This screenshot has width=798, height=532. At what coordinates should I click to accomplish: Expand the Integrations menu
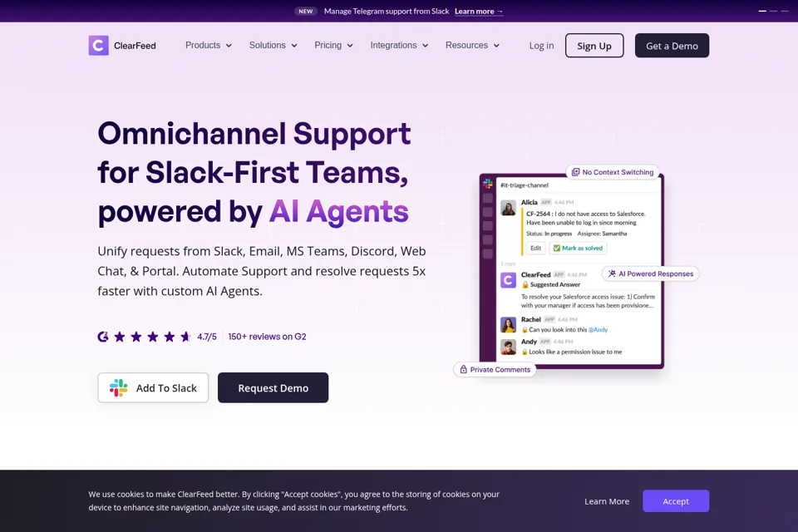tap(399, 46)
